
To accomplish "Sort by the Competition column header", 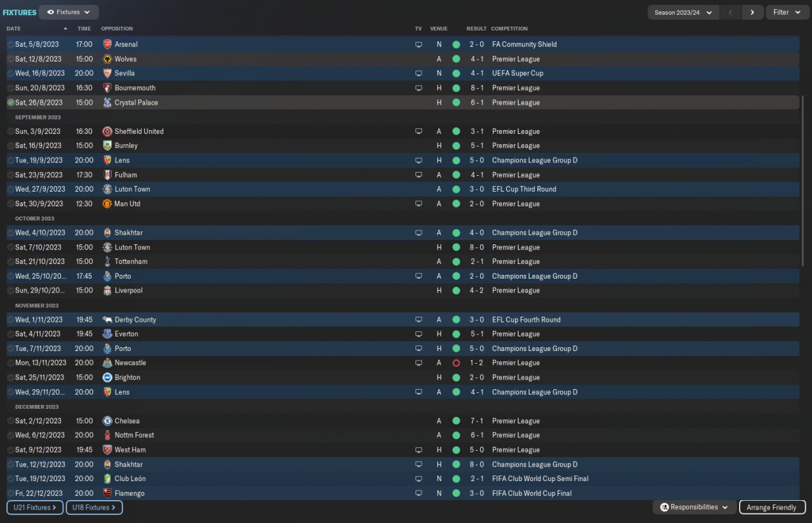I will point(509,29).
